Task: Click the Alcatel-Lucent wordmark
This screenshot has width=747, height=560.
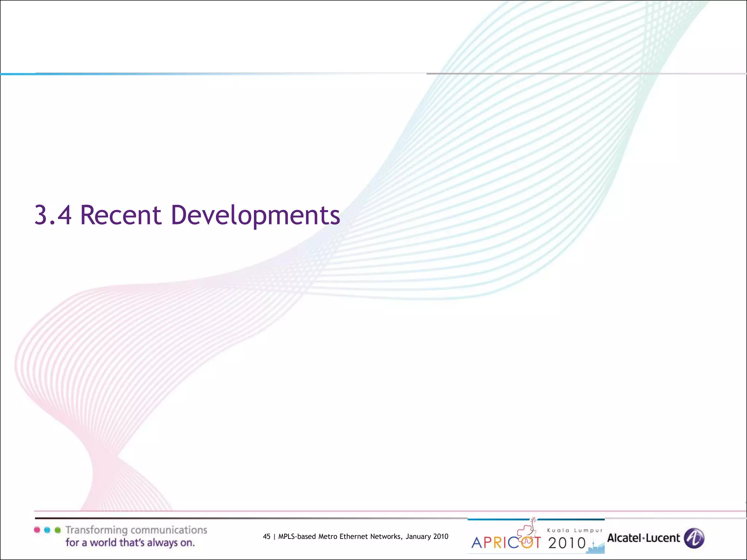Action: click(x=643, y=538)
